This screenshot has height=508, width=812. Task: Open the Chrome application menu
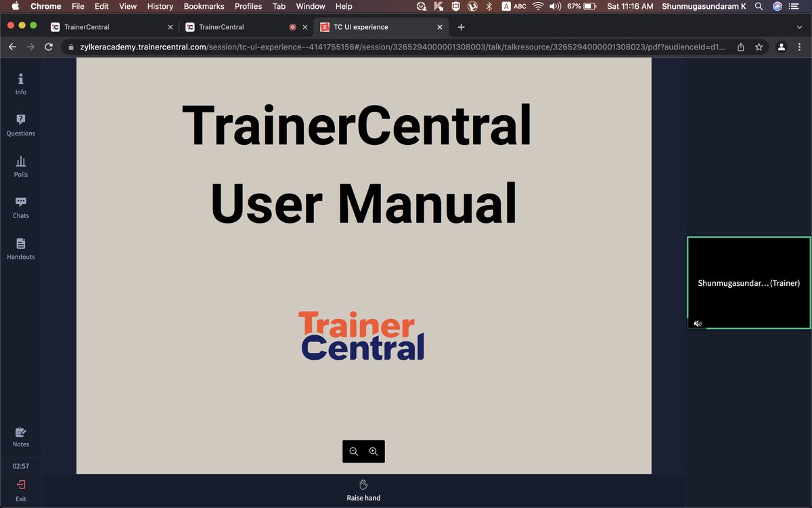coord(46,6)
